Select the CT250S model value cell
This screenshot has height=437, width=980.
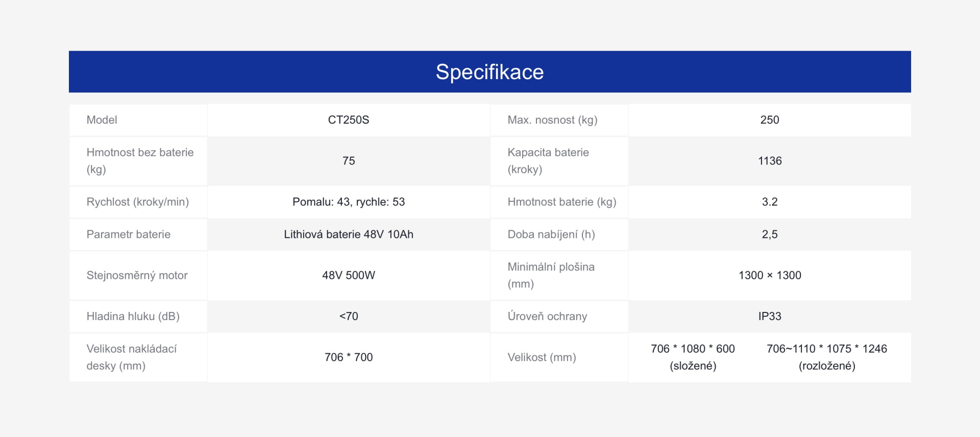coord(349,120)
